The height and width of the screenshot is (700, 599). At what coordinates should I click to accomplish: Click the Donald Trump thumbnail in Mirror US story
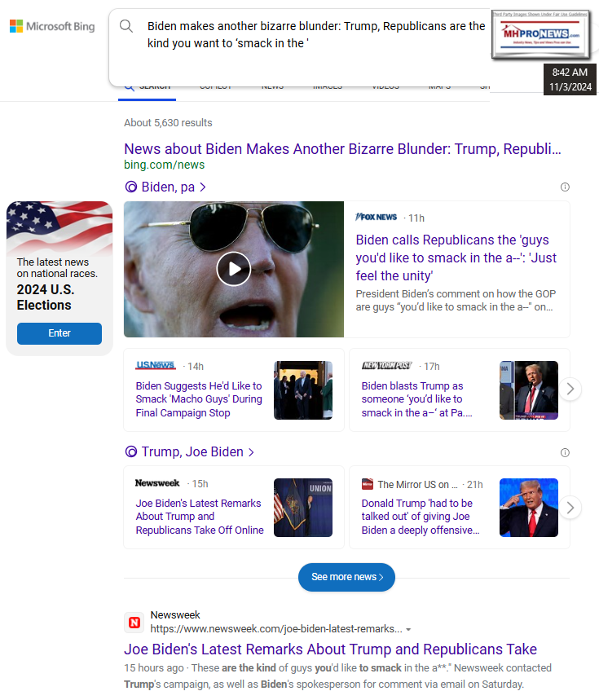pos(528,508)
